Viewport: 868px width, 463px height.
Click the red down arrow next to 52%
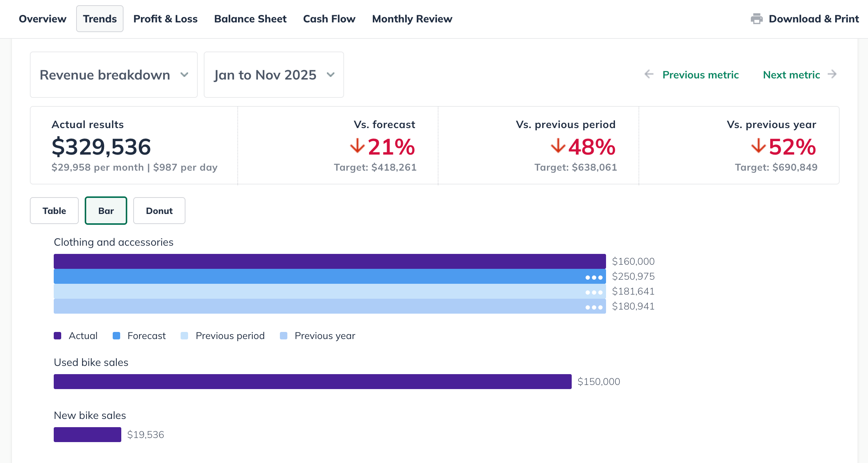(x=759, y=147)
